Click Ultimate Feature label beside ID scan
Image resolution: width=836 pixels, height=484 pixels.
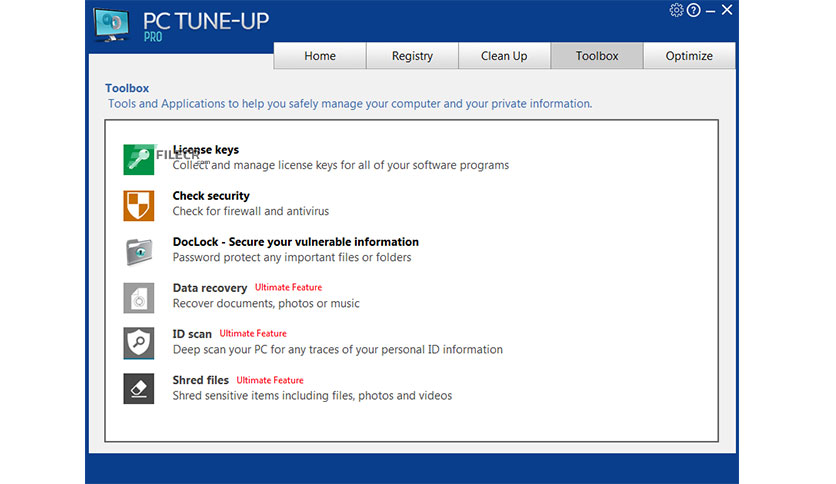[253, 333]
